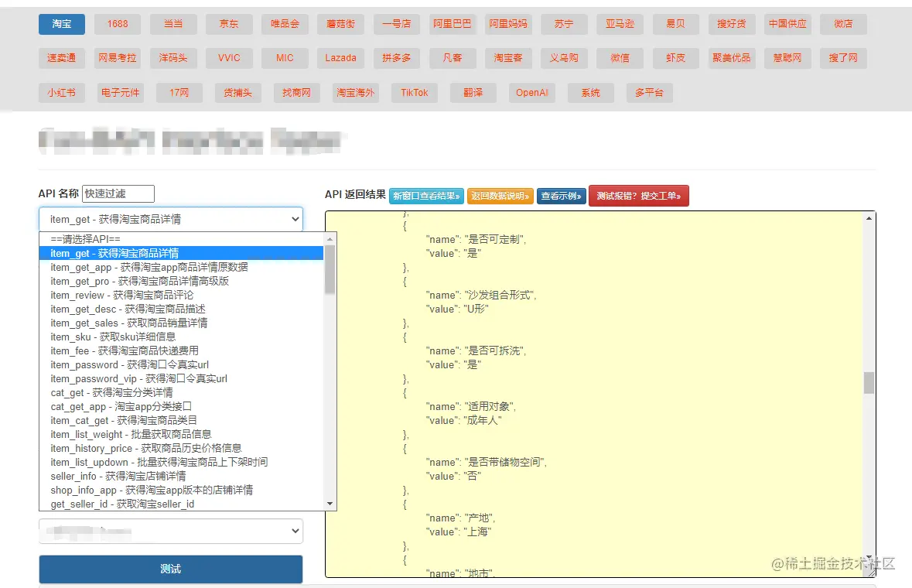Collapse the API list with its dropdown arrow
This screenshot has height=588, width=912.
(295, 219)
